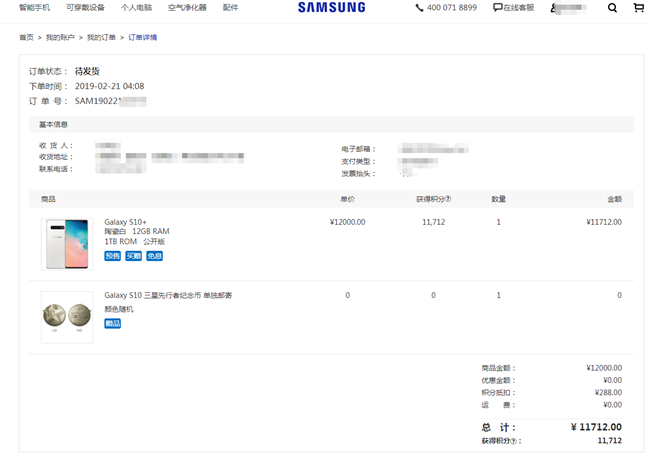Click the Galaxy S10+ product thumbnail
Image resolution: width=650 pixels, height=453 pixels.
[x=67, y=243]
